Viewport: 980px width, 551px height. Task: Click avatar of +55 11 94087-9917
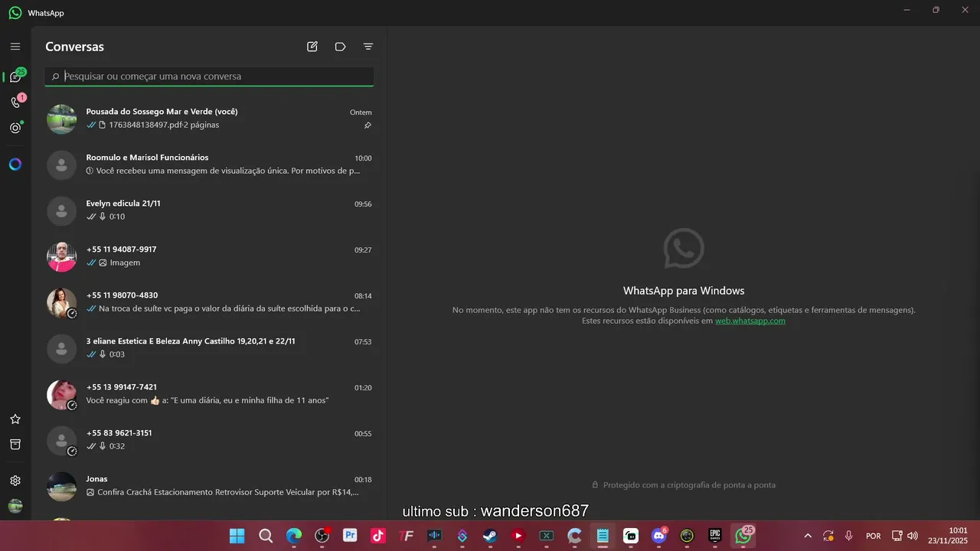(x=62, y=257)
